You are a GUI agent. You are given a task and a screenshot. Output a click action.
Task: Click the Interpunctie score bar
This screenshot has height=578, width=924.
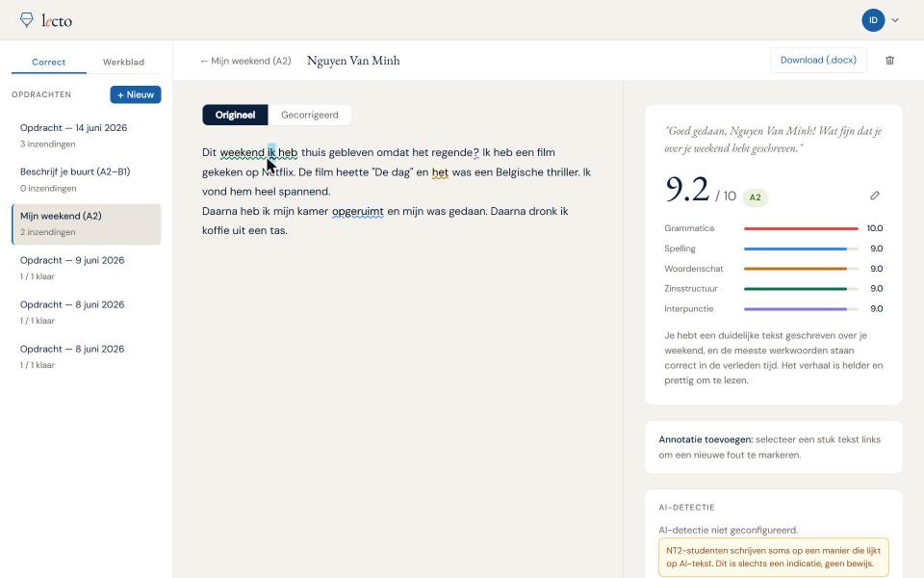coord(801,309)
